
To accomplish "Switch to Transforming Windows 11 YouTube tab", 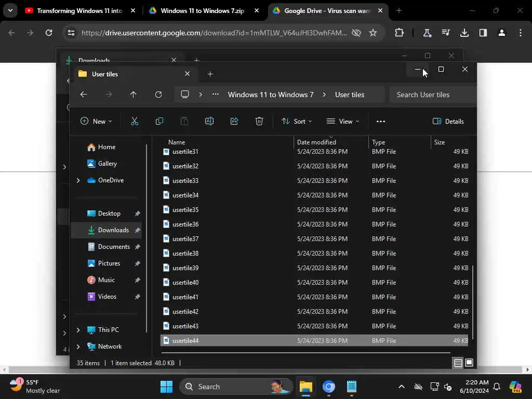I will tap(79, 10).
